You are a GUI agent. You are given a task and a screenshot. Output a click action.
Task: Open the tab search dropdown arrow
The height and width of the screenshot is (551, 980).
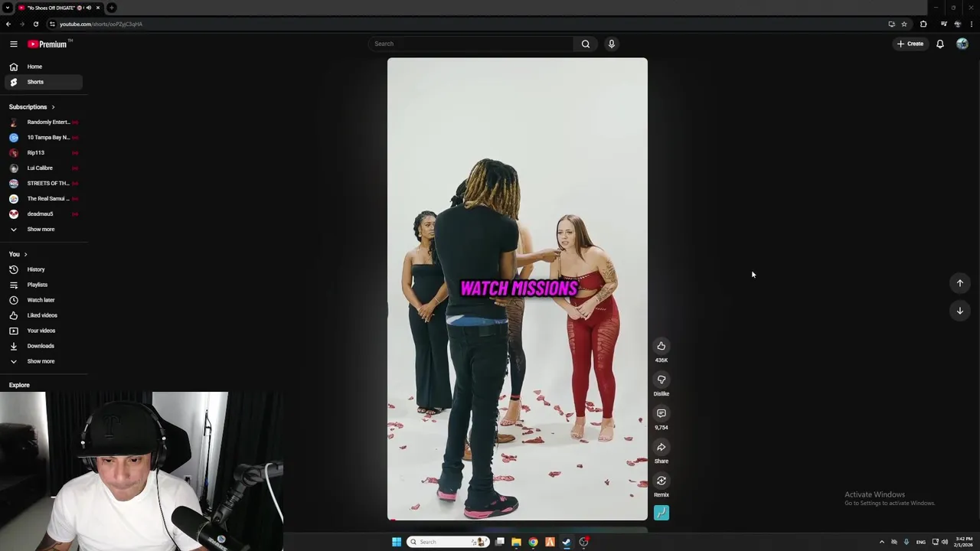8,8
